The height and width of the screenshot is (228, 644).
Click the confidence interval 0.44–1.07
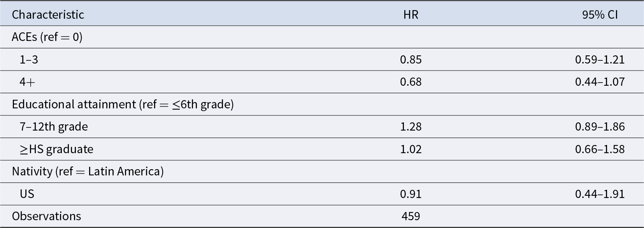click(600, 82)
